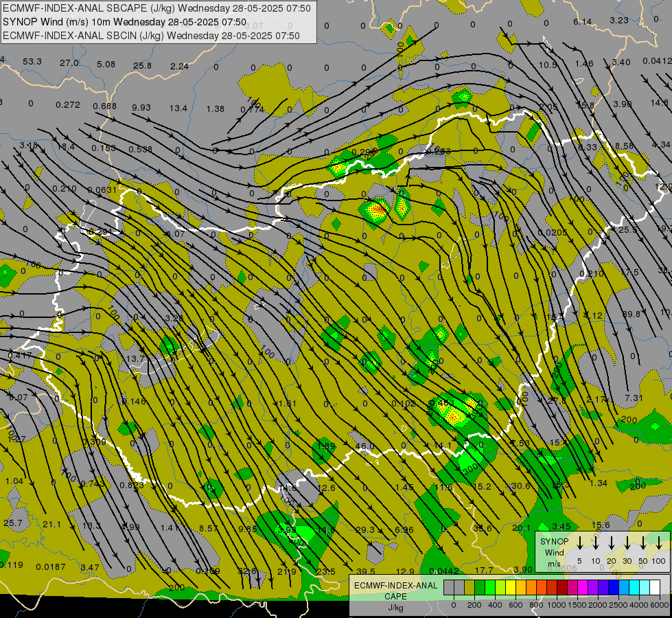Click the 10 m/s wind arrow in legend
The height and width of the screenshot is (618, 672).
[596, 543]
